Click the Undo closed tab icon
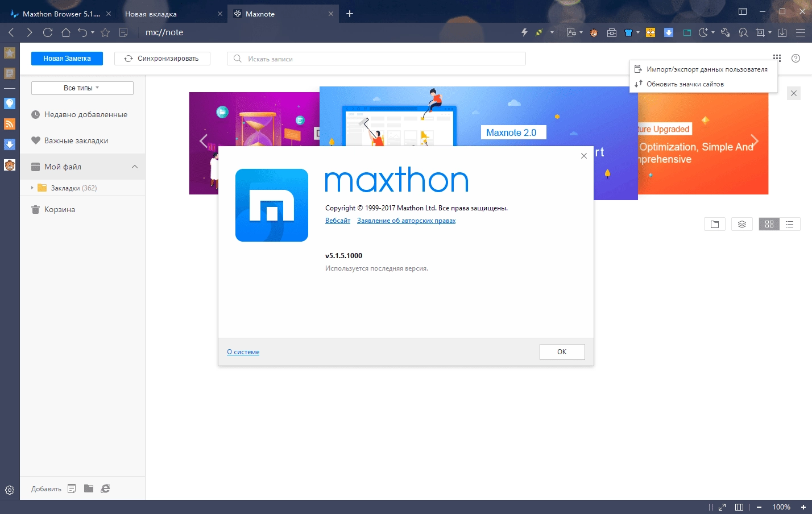This screenshot has width=812, height=514. [83, 32]
